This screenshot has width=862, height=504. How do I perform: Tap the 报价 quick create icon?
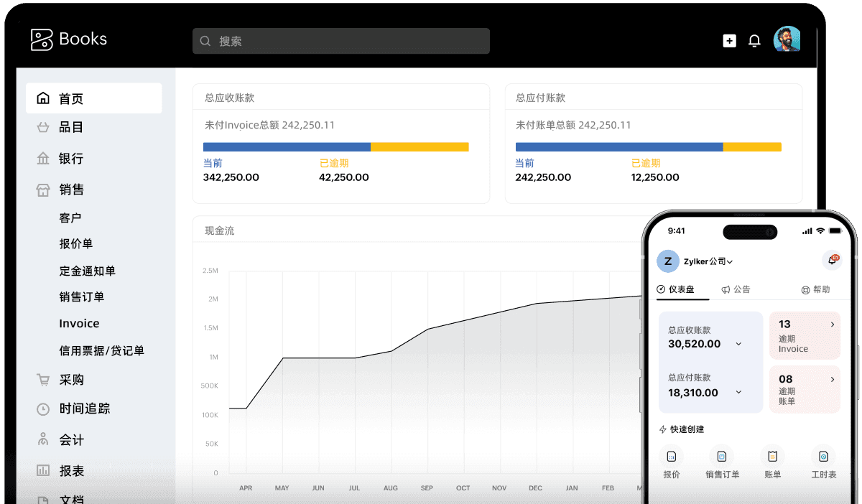[x=672, y=456]
